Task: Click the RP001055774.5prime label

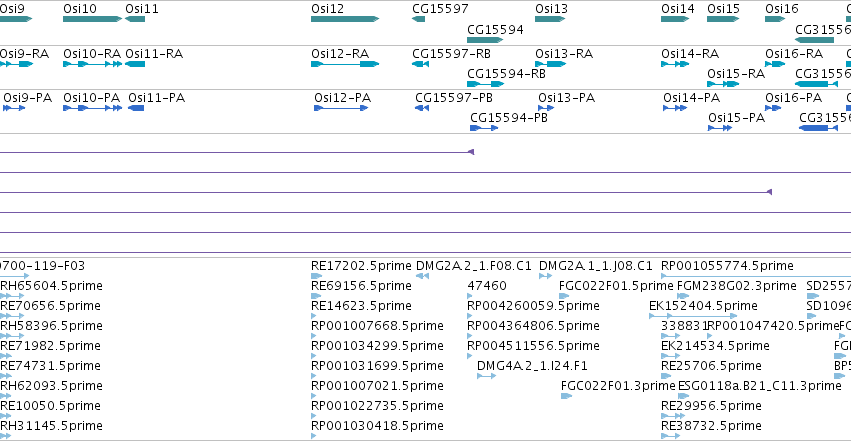Action: pyautogui.click(x=727, y=266)
